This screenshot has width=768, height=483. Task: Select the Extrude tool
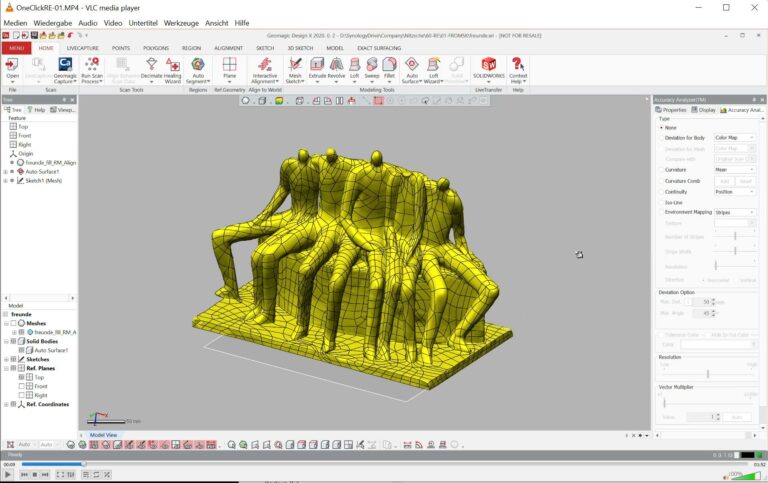tap(317, 69)
